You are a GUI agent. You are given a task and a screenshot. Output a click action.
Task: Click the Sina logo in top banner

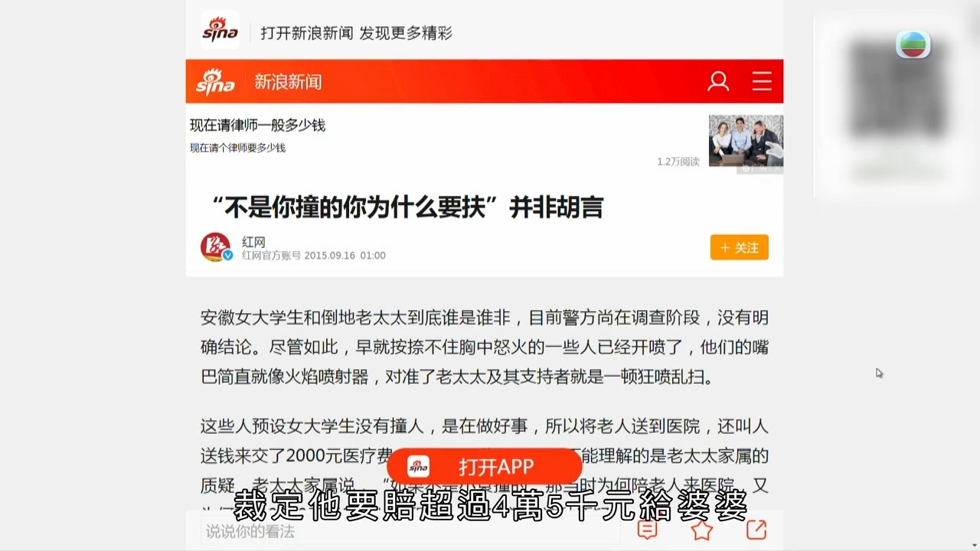(x=220, y=31)
